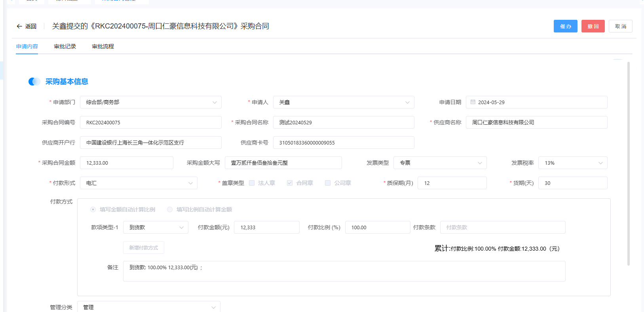Open the 申请人 dropdown arrow
The height and width of the screenshot is (312, 644).
point(407,103)
